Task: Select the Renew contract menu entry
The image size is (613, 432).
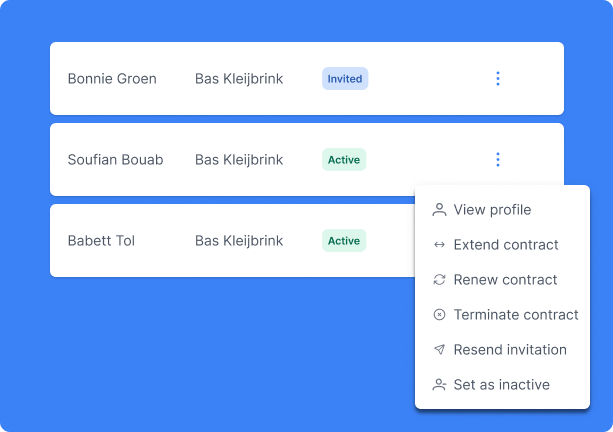Action: tap(505, 280)
